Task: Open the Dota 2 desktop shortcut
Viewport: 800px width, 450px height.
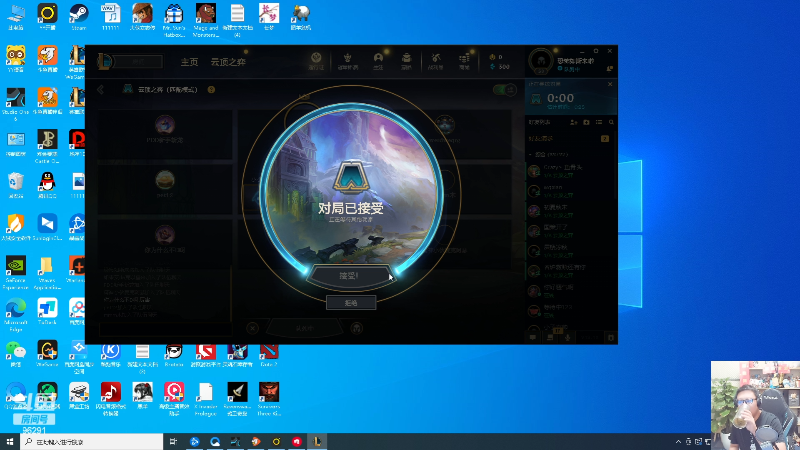Action: tap(269, 355)
